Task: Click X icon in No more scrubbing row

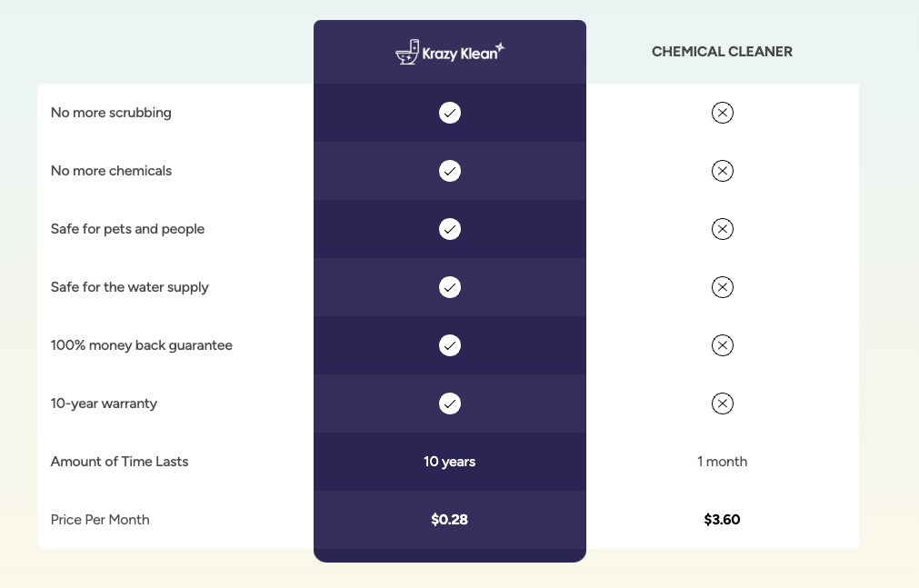Action: (722, 113)
